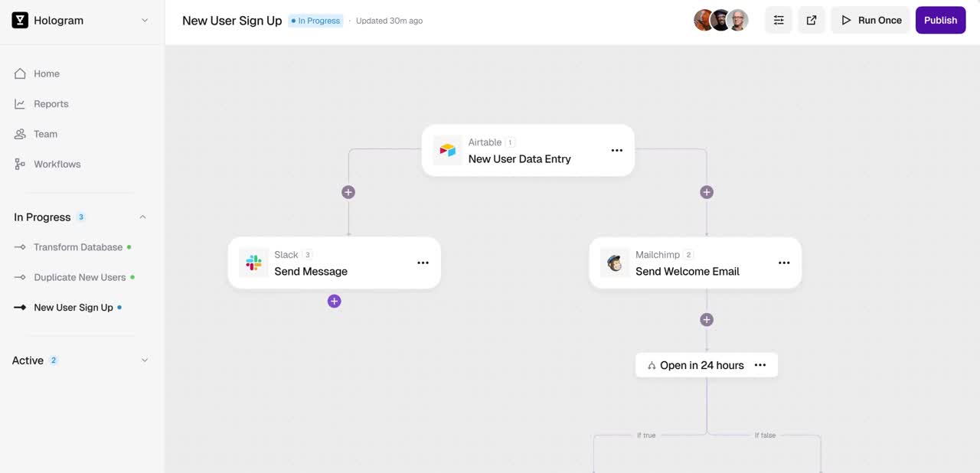980x473 pixels.
Task: Go to Reports in sidebar
Action: tap(51, 104)
